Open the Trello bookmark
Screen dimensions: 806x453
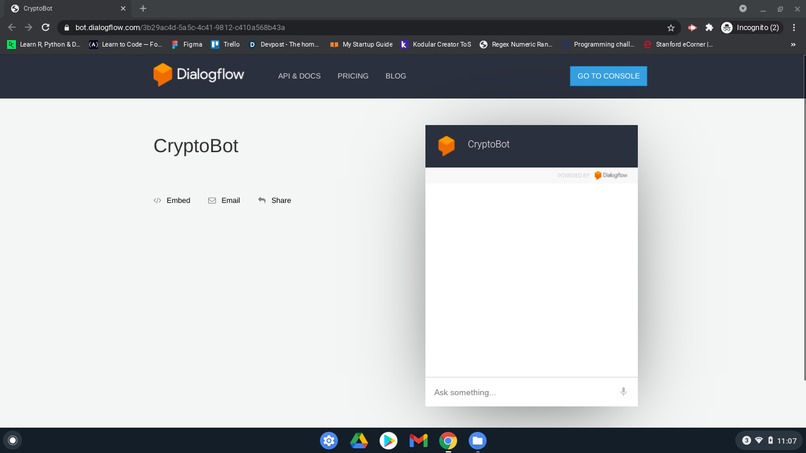[x=226, y=44]
